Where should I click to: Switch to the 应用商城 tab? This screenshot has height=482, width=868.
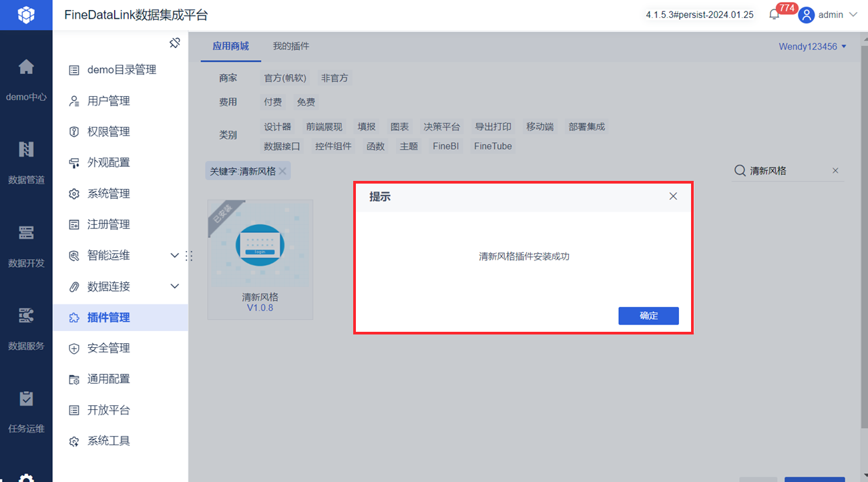[x=230, y=46]
